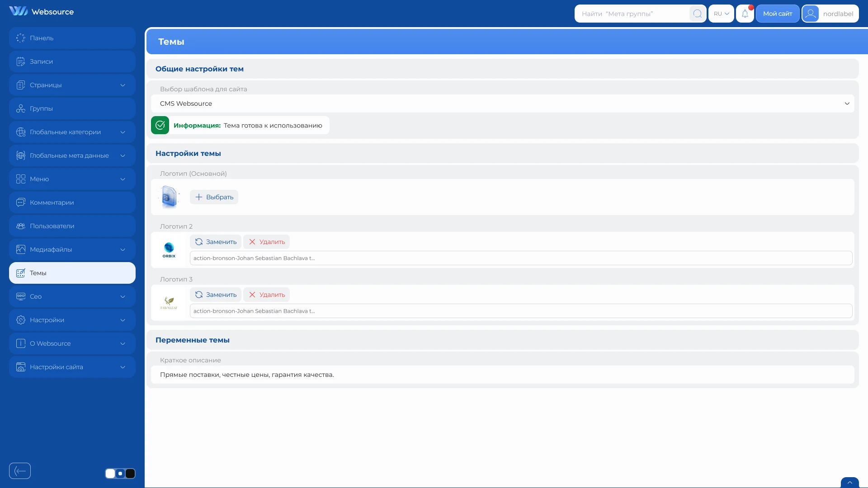Click the Глобальные мета данные icon
868x488 pixels.
tap(21, 155)
